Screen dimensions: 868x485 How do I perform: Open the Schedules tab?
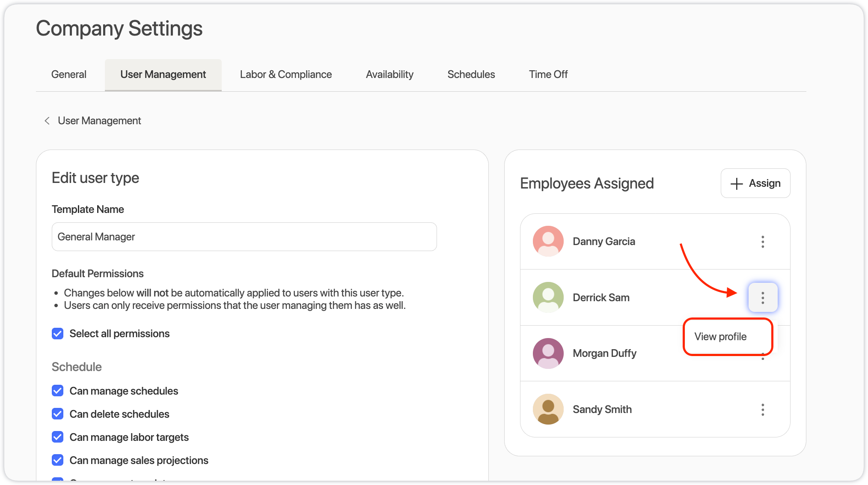click(471, 75)
